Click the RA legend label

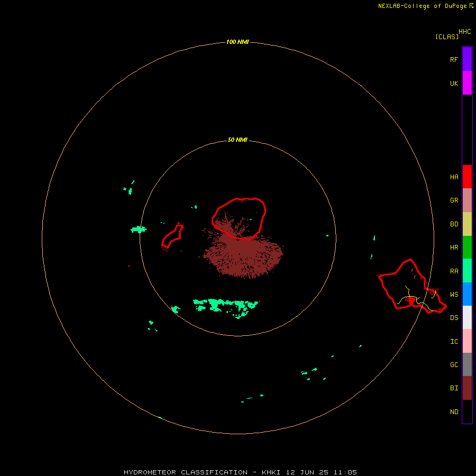[x=454, y=271]
